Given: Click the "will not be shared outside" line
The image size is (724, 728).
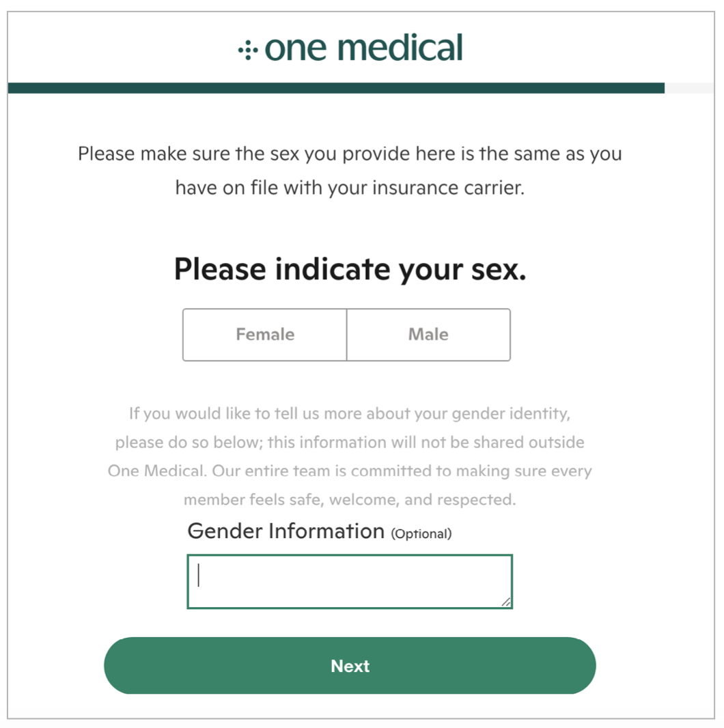Looking at the screenshot, I should (350, 443).
